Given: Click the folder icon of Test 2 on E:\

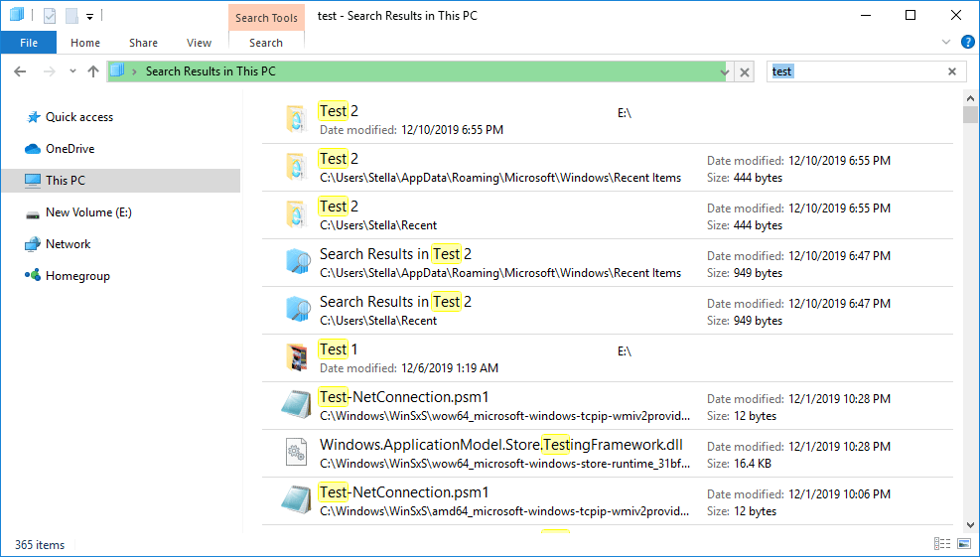Looking at the screenshot, I should coord(296,119).
